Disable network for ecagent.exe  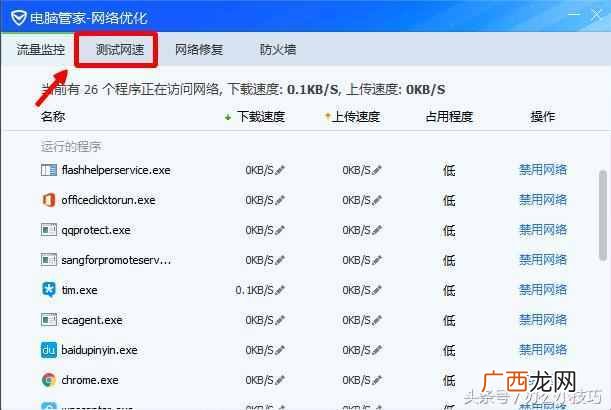click(543, 319)
